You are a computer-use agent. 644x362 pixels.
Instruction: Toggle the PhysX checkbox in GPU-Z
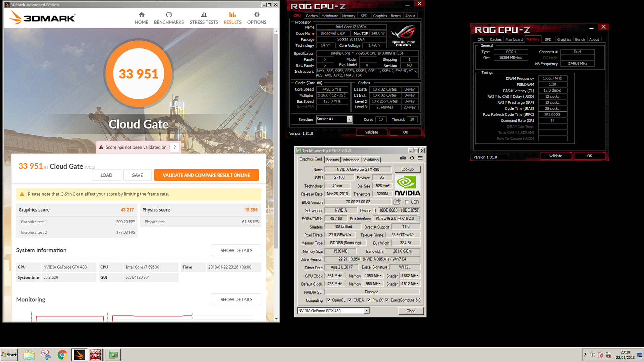[x=369, y=300]
